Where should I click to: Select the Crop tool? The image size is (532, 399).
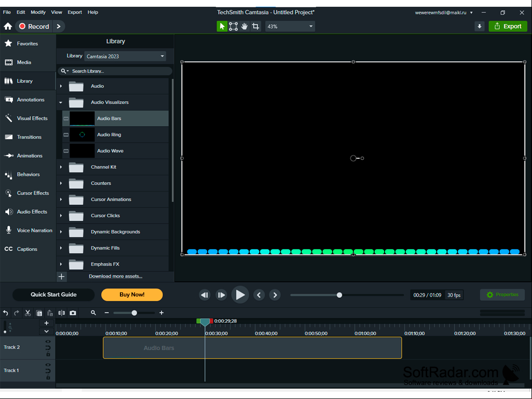[255, 26]
